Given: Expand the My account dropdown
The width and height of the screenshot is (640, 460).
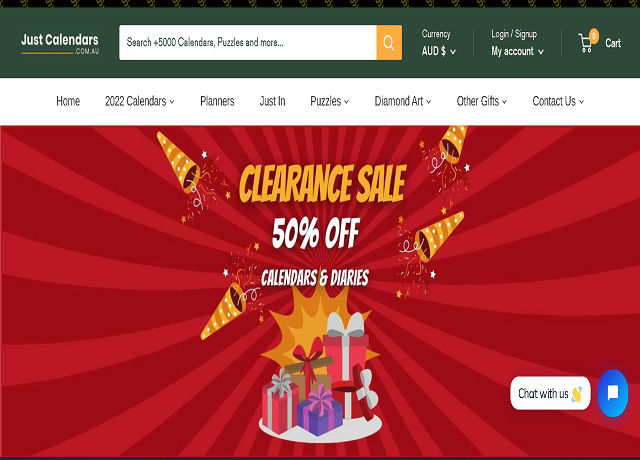Looking at the screenshot, I should point(517,51).
